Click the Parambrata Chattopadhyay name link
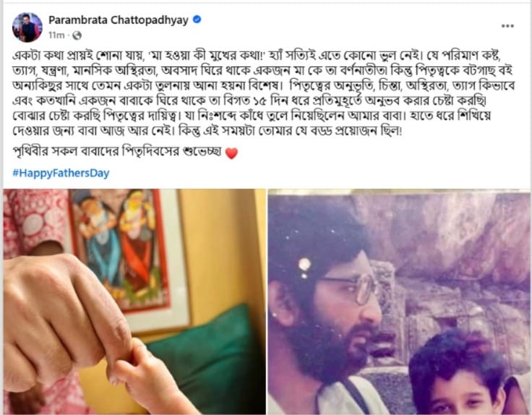The height and width of the screenshot is (415, 532). pos(118,20)
